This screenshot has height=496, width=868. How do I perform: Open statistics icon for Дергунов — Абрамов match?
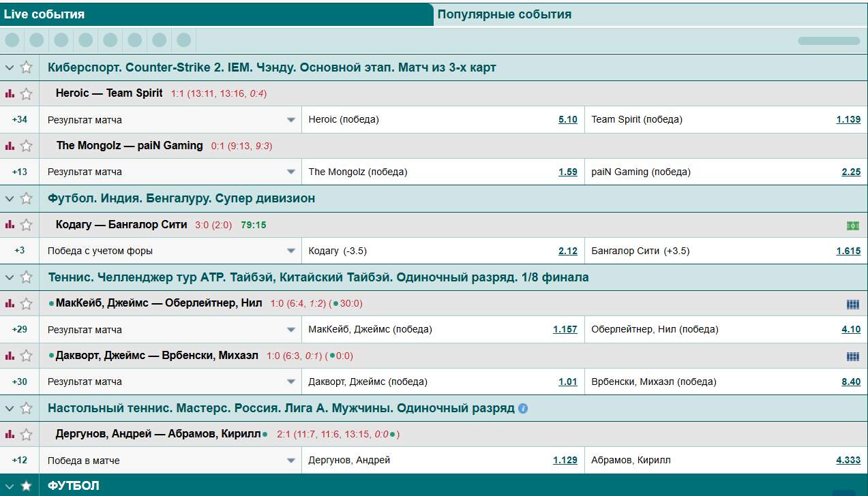10,434
